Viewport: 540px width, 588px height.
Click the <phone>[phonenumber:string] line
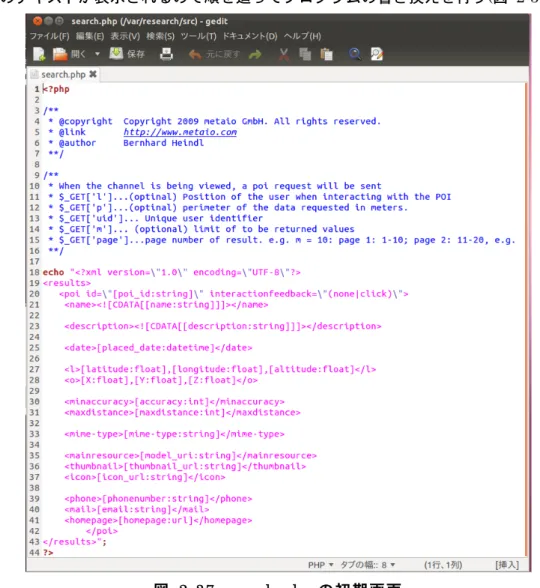158,499
